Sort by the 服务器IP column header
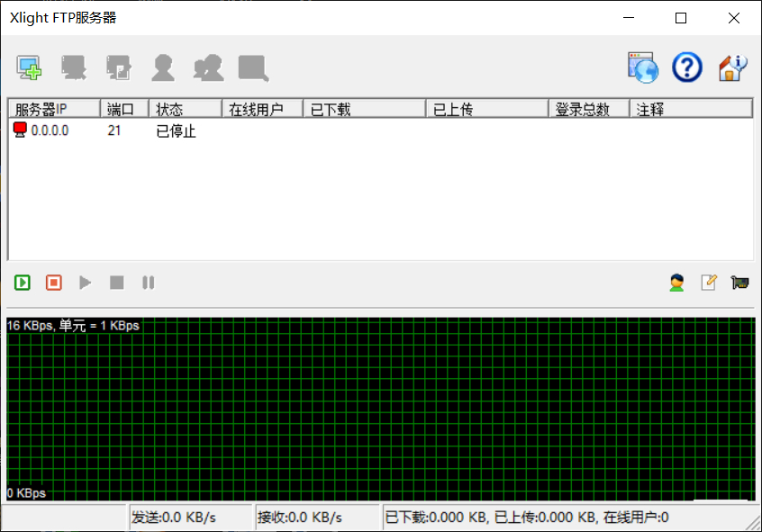Image resolution: width=762 pixels, height=532 pixels. point(53,109)
